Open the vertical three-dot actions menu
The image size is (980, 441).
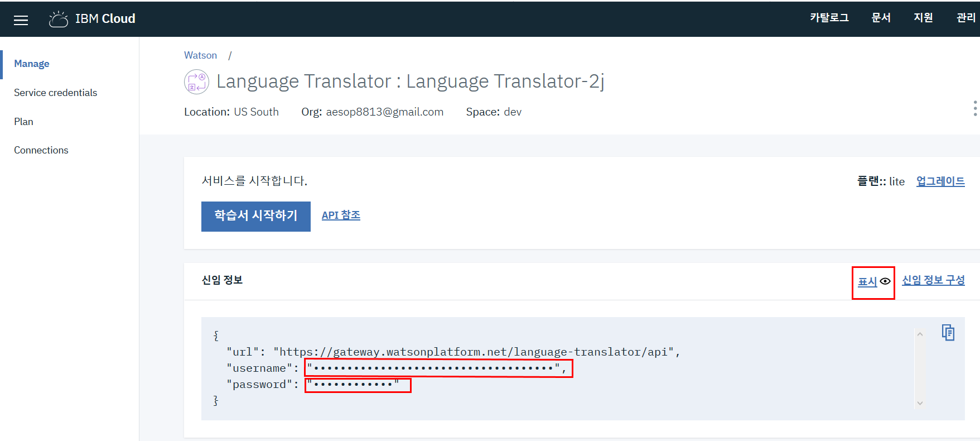[975, 108]
